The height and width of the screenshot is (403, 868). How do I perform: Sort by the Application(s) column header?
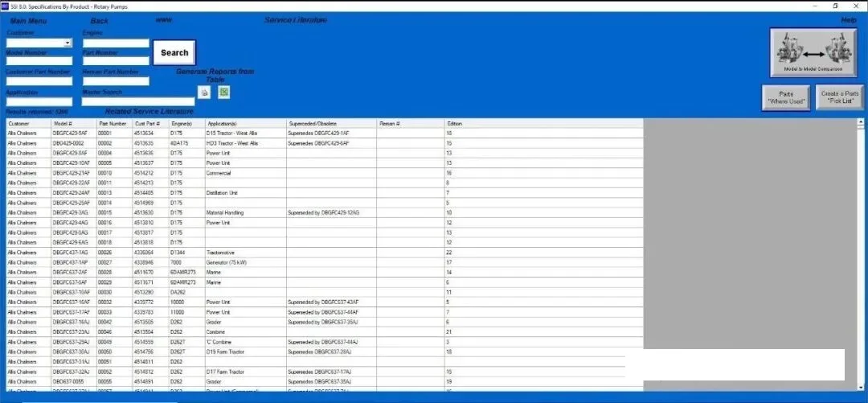pyautogui.click(x=245, y=124)
